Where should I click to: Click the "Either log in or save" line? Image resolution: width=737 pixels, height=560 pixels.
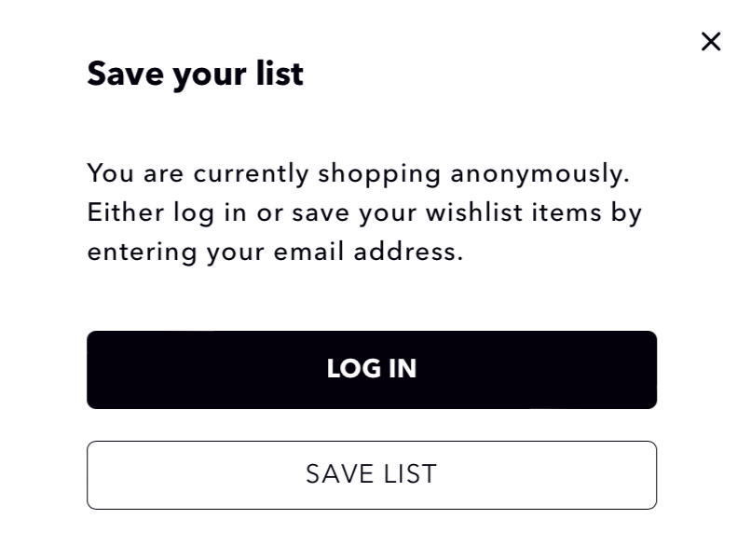coord(364,212)
